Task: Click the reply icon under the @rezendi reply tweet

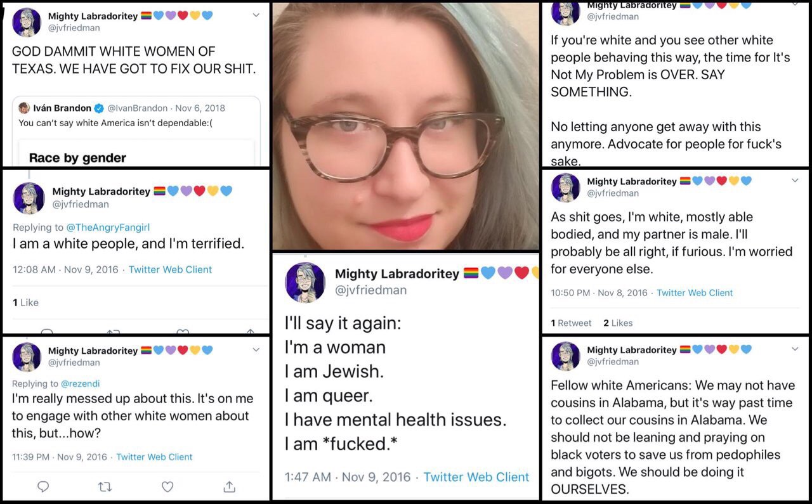Action: [43, 486]
